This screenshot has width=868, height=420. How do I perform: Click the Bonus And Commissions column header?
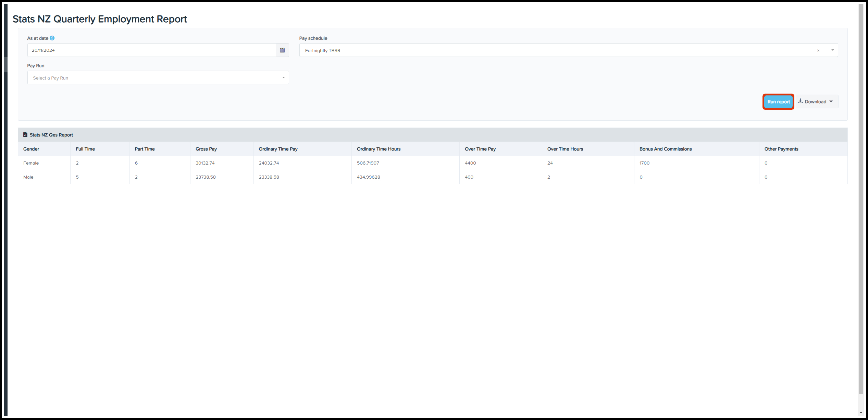tap(665, 149)
